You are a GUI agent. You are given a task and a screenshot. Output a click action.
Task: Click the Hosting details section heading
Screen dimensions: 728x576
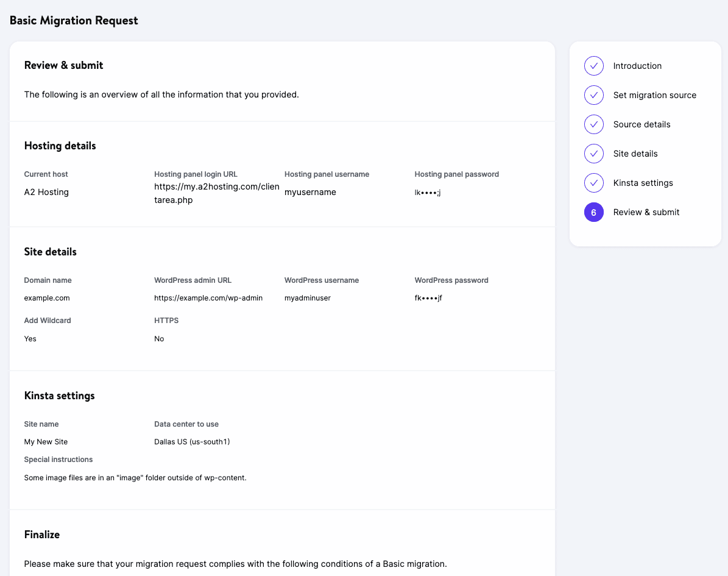click(x=60, y=146)
